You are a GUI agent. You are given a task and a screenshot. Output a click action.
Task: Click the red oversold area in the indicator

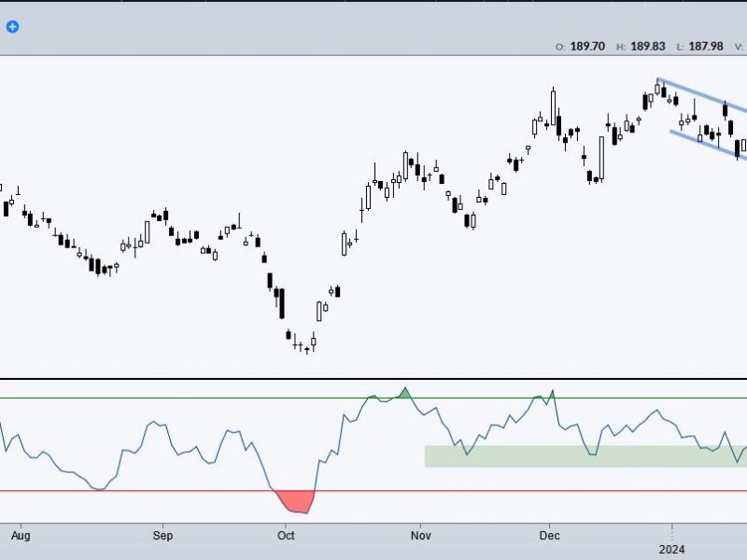pos(297,501)
